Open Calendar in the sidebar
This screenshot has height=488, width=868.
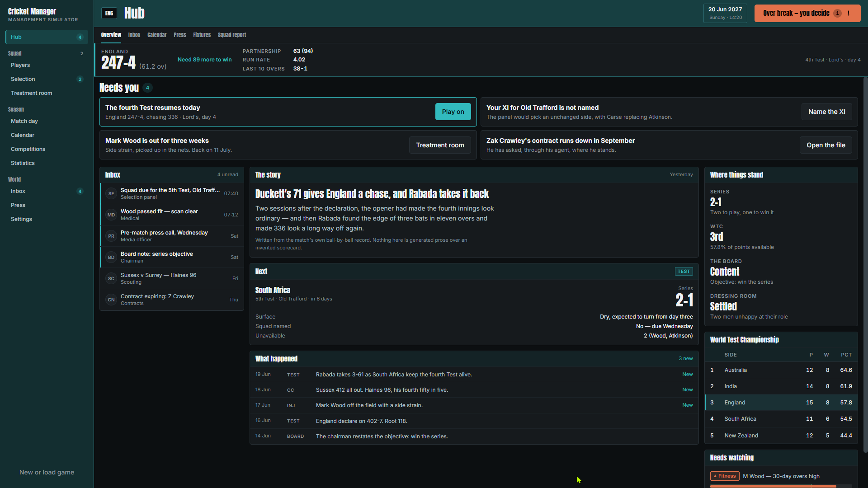tap(47, 135)
